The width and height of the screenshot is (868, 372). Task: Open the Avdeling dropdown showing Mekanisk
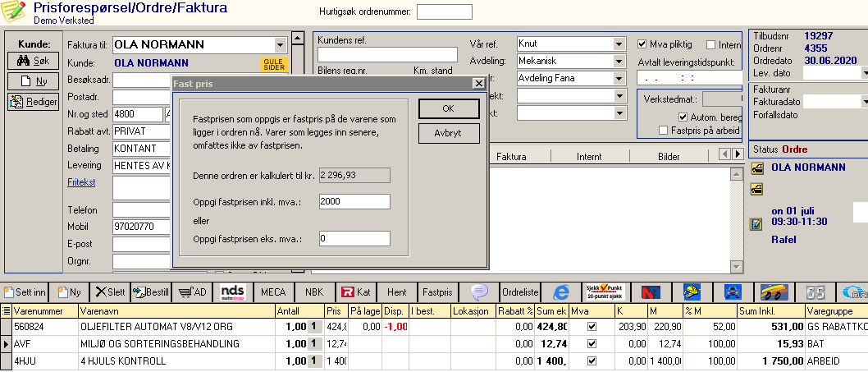tap(619, 61)
